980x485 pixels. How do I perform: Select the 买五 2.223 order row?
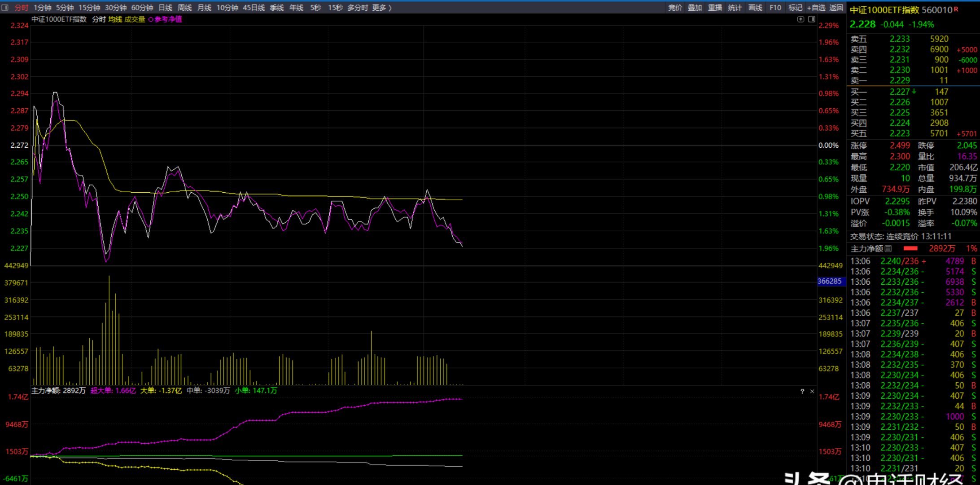[x=914, y=133]
